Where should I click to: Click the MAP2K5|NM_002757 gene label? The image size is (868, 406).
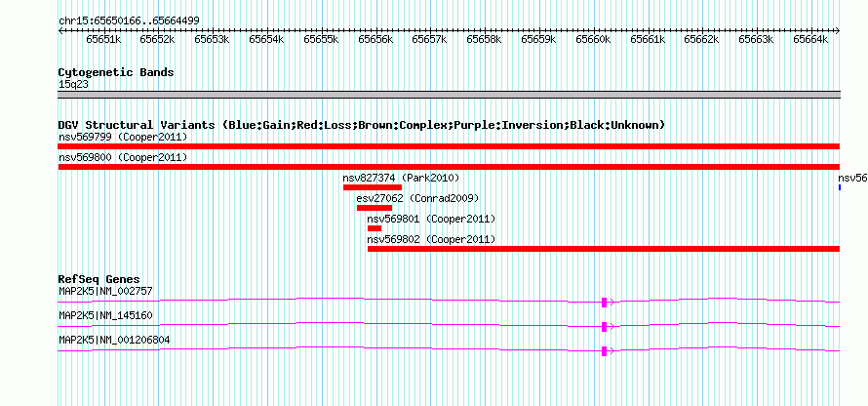pos(105,291)
